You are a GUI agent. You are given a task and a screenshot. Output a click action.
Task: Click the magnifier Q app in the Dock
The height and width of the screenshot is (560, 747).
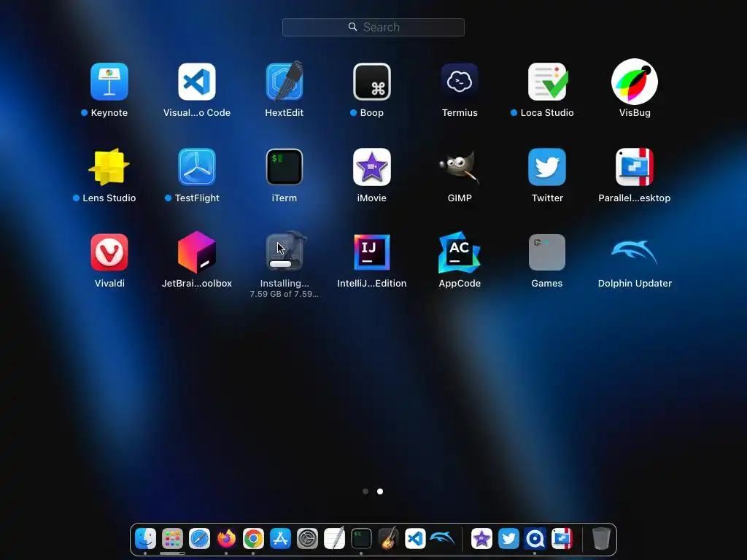pyautogui.click(x=535, y=539)
